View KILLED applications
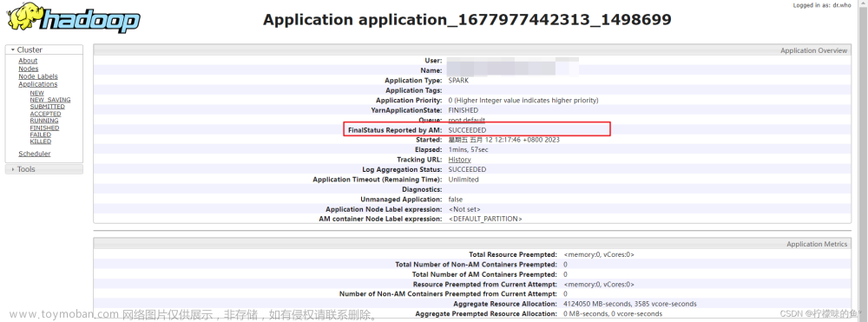This screenshot has width=868, height=322. [41, 141]
